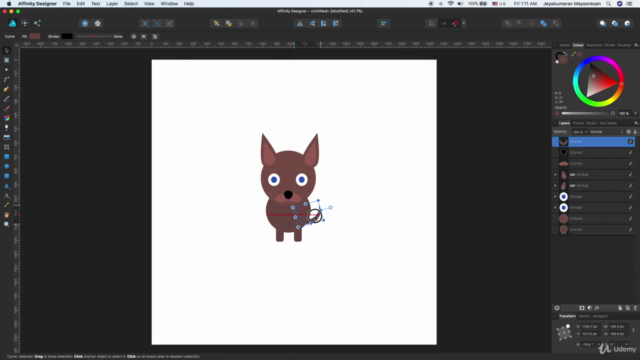Click the boolean Add operation icon

[x=508, y=24]
